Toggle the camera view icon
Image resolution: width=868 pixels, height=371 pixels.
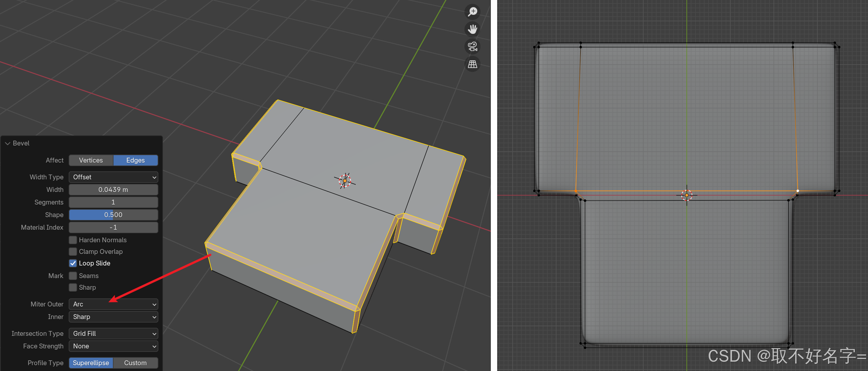coord(472,47)
